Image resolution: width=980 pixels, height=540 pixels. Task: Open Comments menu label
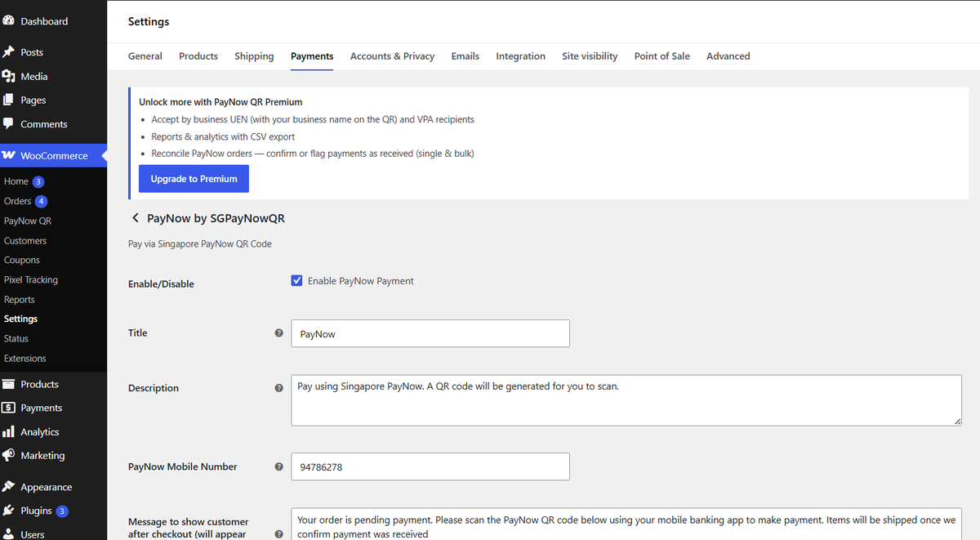tap(44, 124)
